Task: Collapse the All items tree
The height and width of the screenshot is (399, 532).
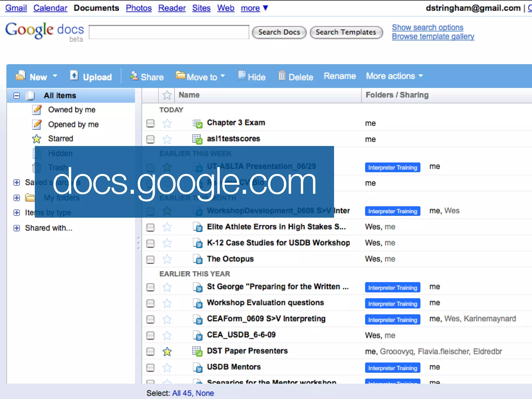Action: pos(17,96)
